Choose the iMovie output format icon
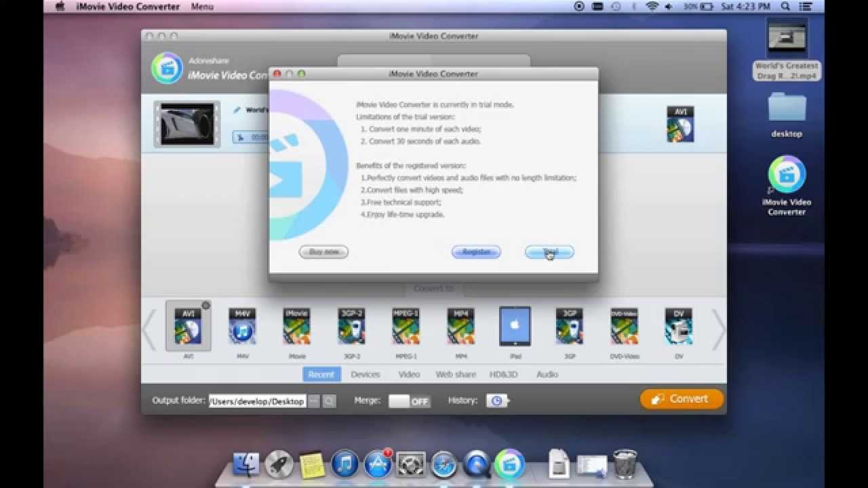Screen dimensions: 868x488 [x=297, y=327]
